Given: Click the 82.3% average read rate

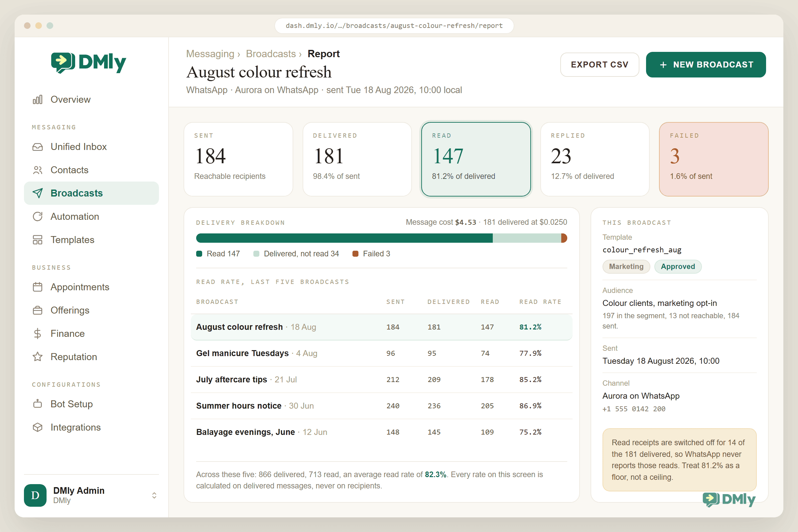Looking at the screenshot, I should [x=435, y=475].
